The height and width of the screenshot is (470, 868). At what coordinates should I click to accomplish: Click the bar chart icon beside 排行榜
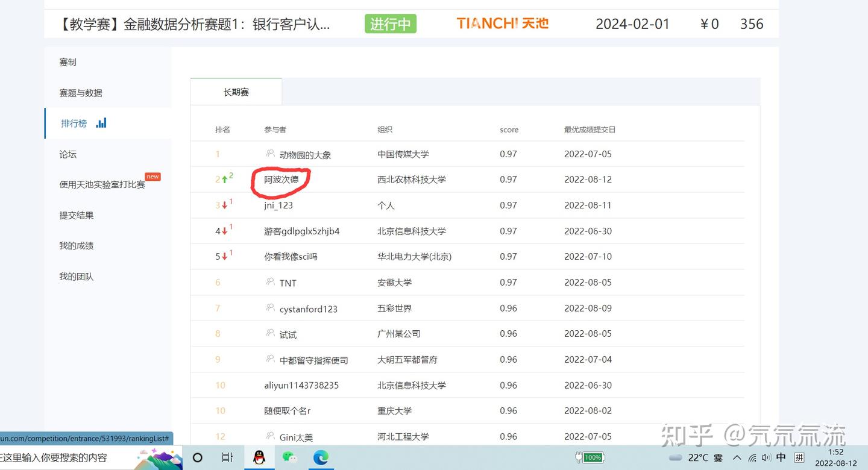101,123
